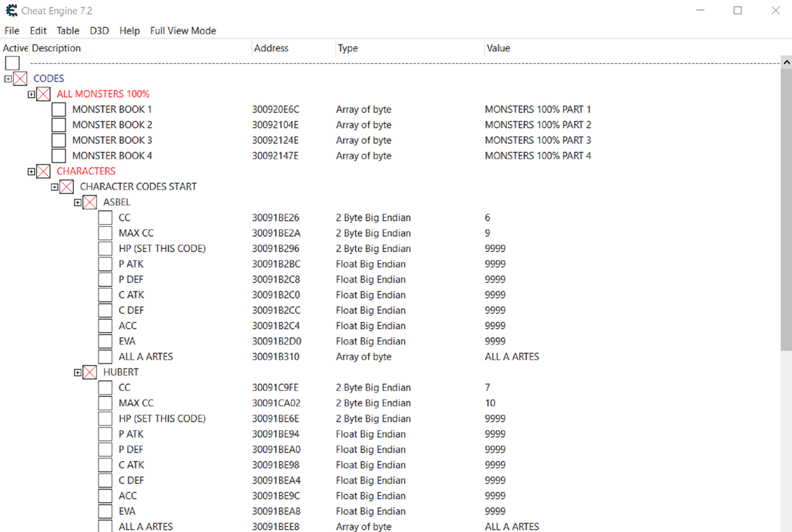Select HUBERT's C ATK description
792x532 pixels.
131,465
